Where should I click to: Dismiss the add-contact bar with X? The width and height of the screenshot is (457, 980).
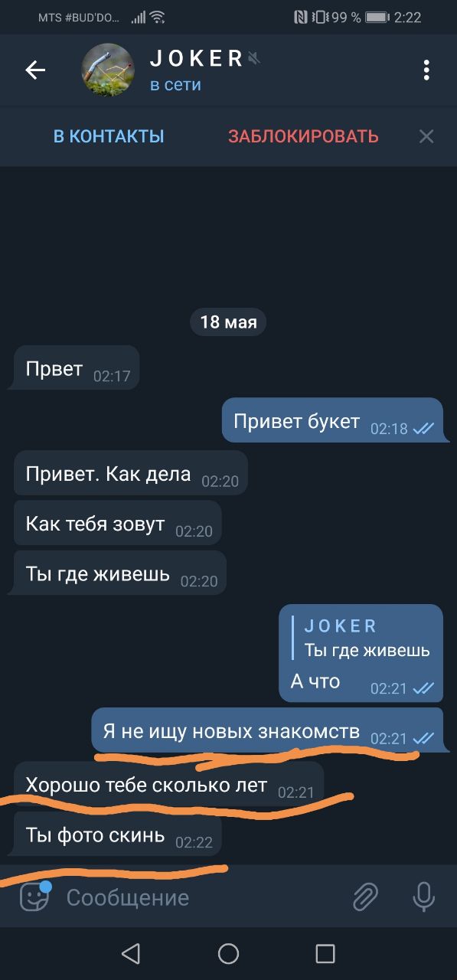[x=426, y=137]
